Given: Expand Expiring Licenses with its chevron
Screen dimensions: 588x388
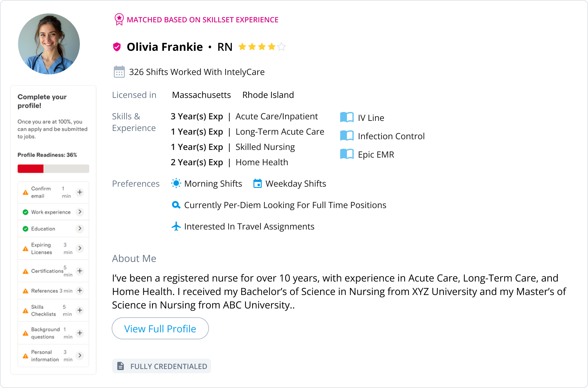Looking at the screenshot, I should point(80,248).
